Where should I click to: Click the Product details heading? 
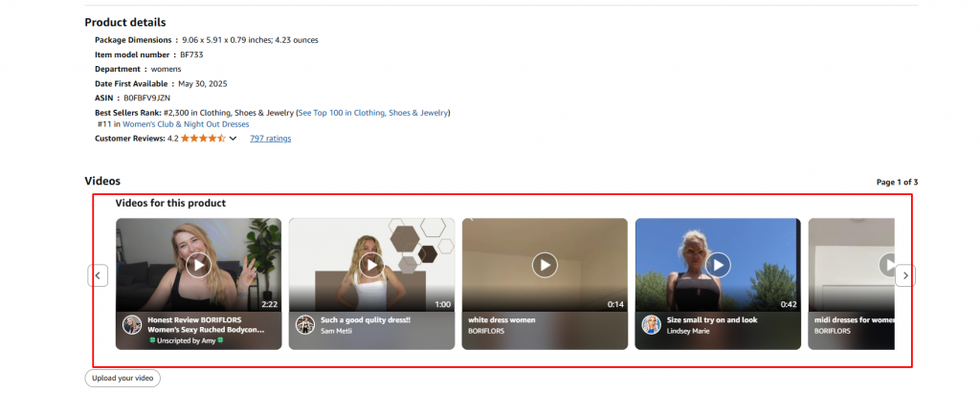[125, 23]
